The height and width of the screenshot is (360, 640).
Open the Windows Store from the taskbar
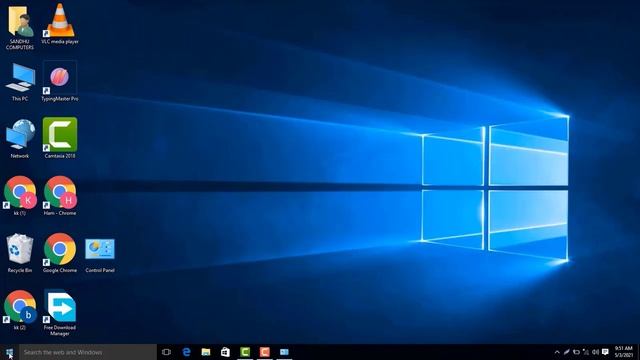(x=225, y=352)
